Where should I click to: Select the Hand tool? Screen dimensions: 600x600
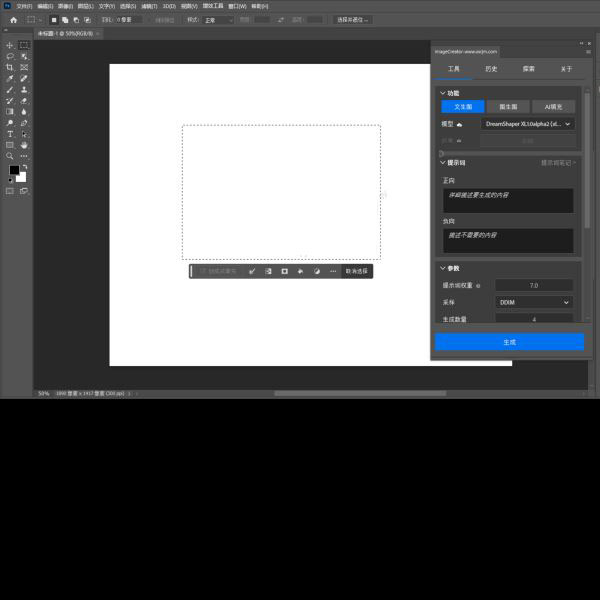click(24, 145)
